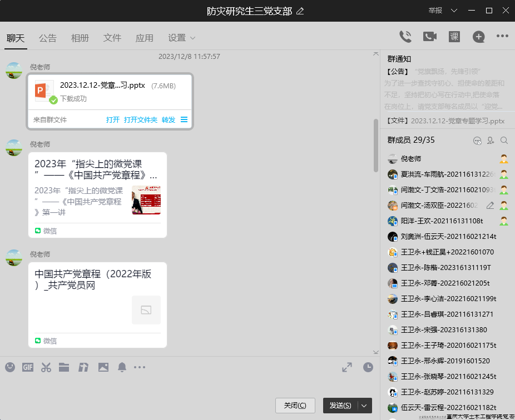Screen dimensions: 515x420
Task: Open the group class 课 feature
Action: click(453, 36)
